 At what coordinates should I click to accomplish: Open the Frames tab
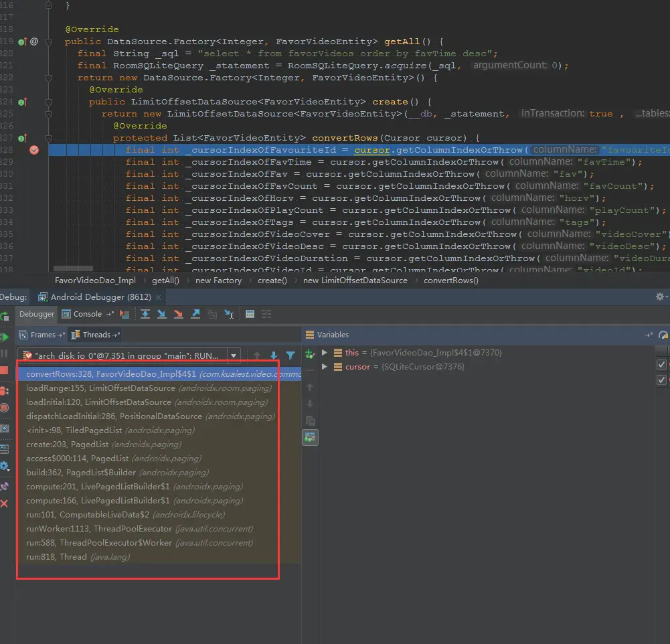coord(43,335)
